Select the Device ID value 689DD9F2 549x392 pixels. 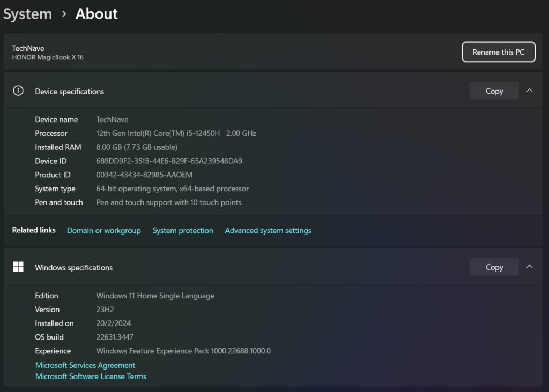pyautogui.click(x=169, y=161)
